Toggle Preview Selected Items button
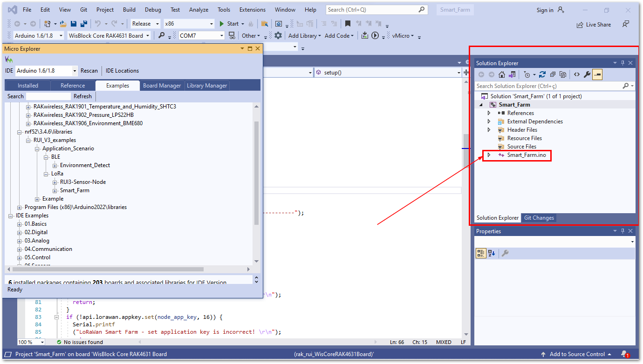Image resolution: width=643 pixels, height=364 pixels. (597, 74)
